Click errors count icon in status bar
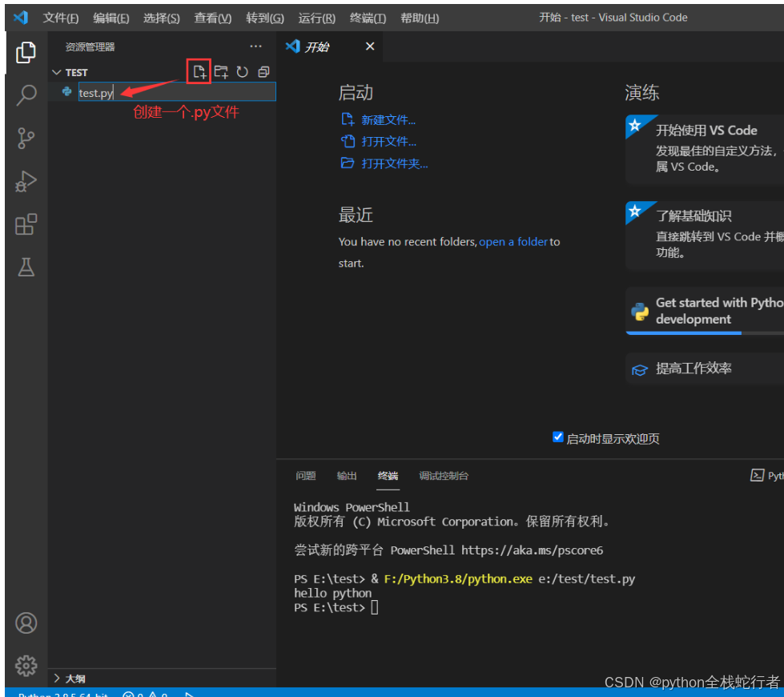The width and height of the screenshot is (784, 697). click(x=128, y=694)
